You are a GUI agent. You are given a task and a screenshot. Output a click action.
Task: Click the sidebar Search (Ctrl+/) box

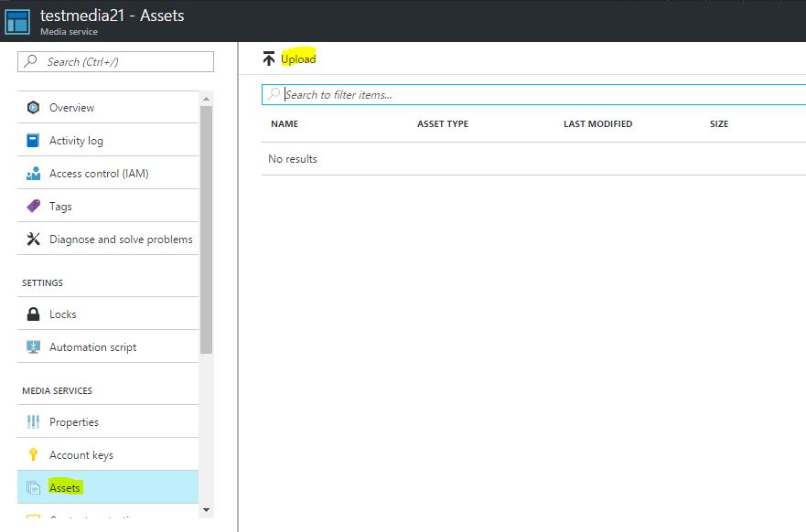point(116,61)
